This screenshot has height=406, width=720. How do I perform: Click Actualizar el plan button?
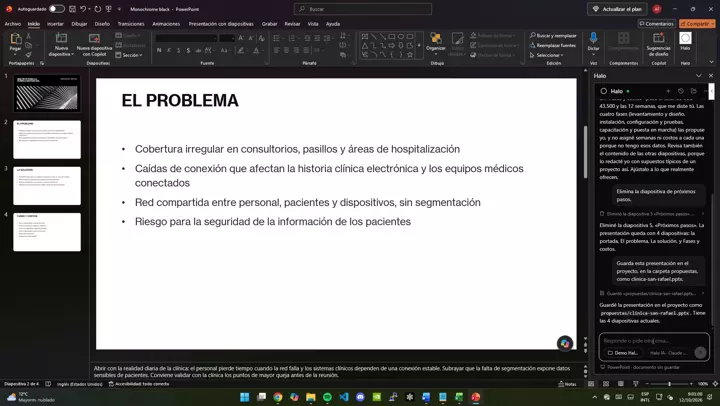click(617, 9)
